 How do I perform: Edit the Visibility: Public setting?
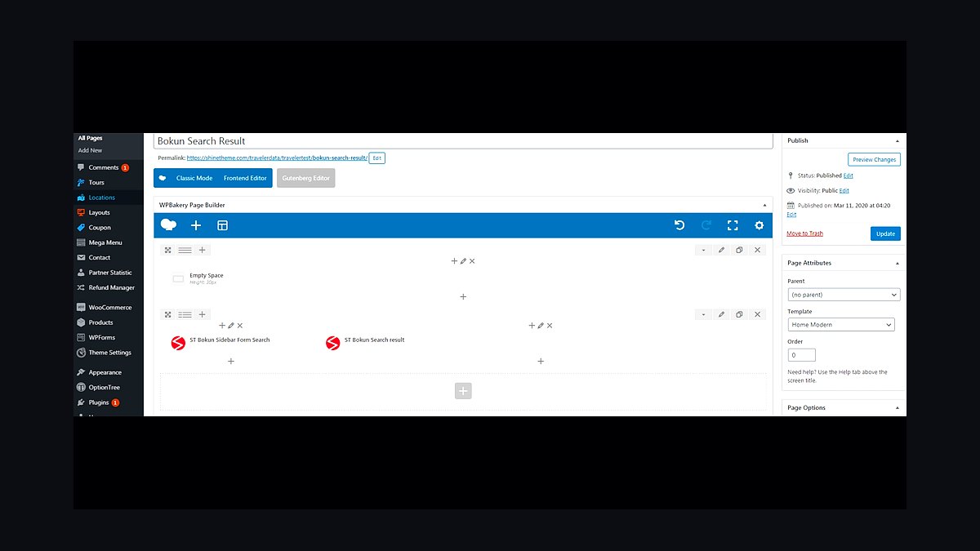tap(844, 190)
